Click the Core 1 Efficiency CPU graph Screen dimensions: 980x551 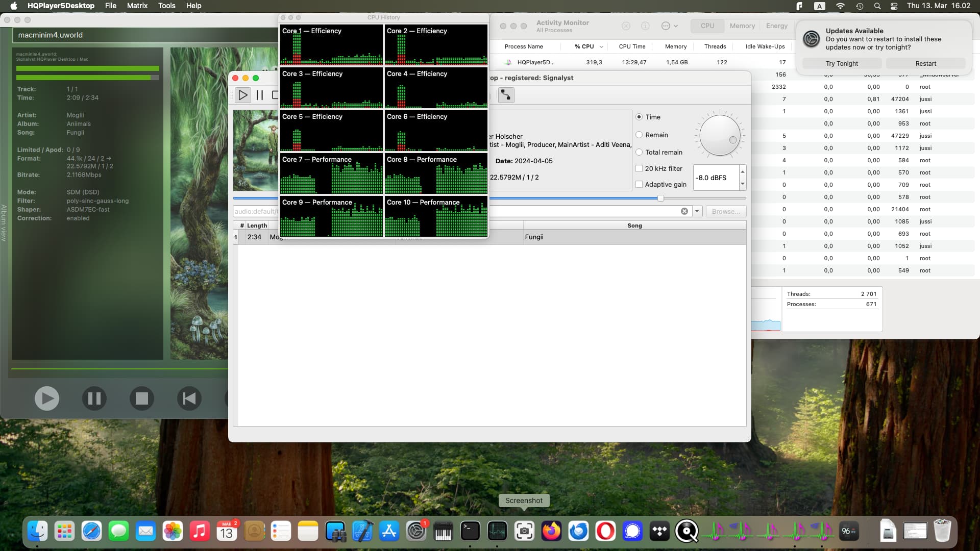point(331,45)
